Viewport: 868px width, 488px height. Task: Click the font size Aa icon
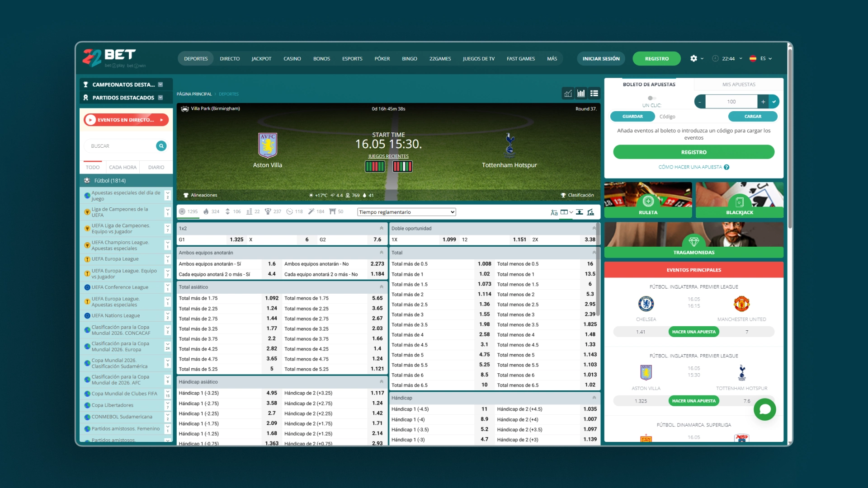554,212
